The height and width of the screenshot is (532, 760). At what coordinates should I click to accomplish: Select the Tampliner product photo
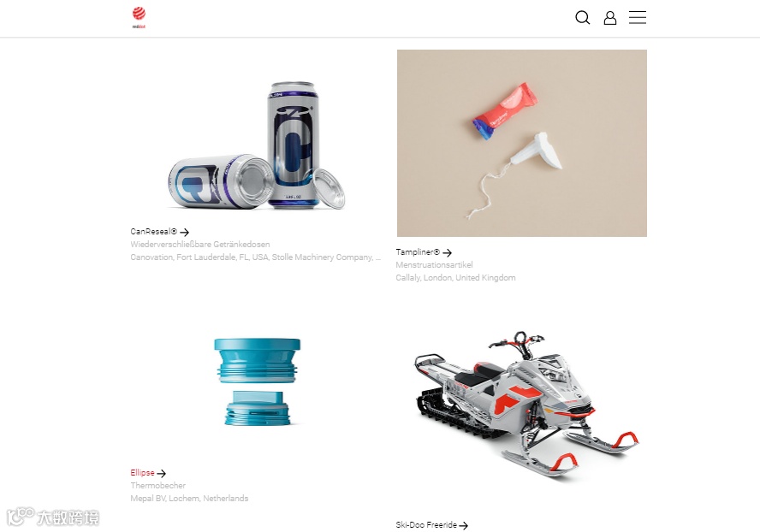[521, 143]
